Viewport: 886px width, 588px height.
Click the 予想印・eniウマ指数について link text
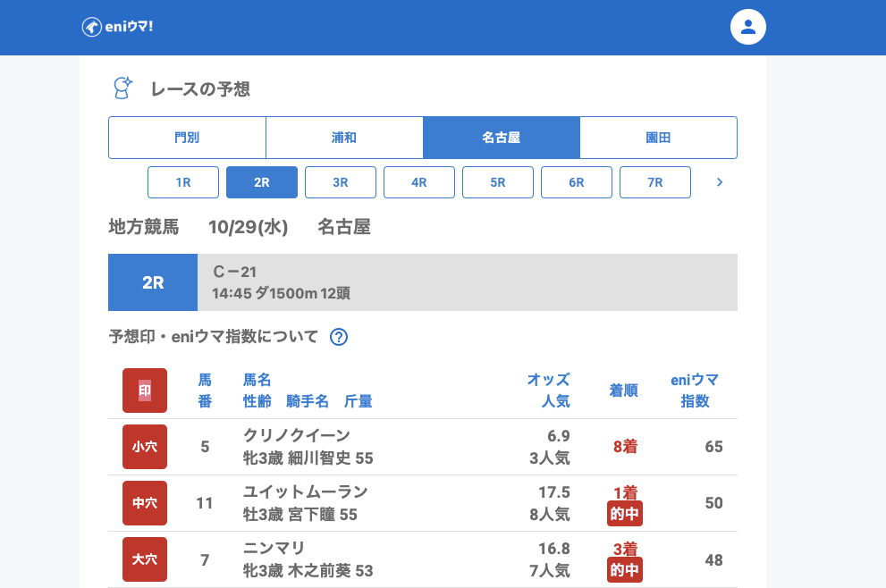(x=214, y=337)
